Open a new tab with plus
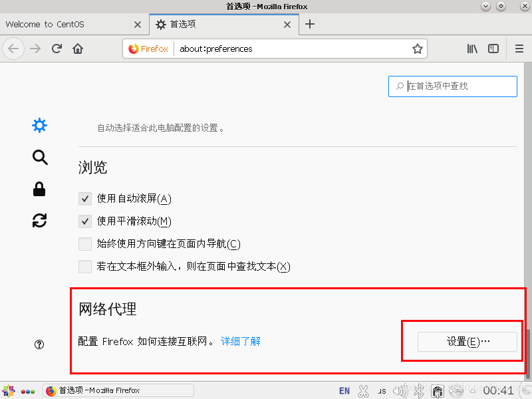Image resolution: width=532 pixels, height=399 pixels. pos(310,24)
